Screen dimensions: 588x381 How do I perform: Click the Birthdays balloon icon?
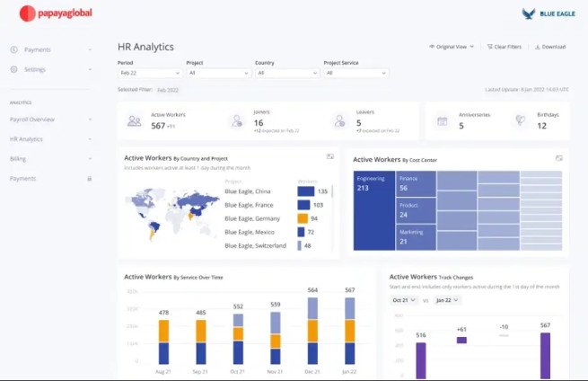click(x=521, y=120)
